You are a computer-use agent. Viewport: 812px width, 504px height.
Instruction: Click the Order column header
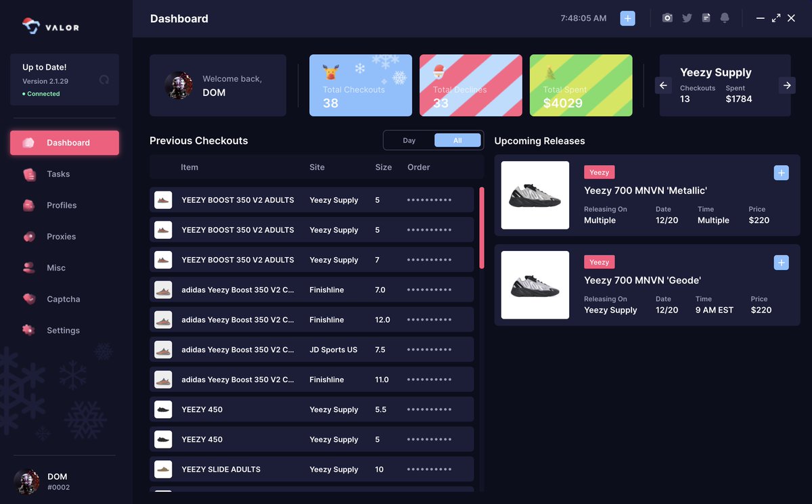pyautogui.click(x=419, y=167)
